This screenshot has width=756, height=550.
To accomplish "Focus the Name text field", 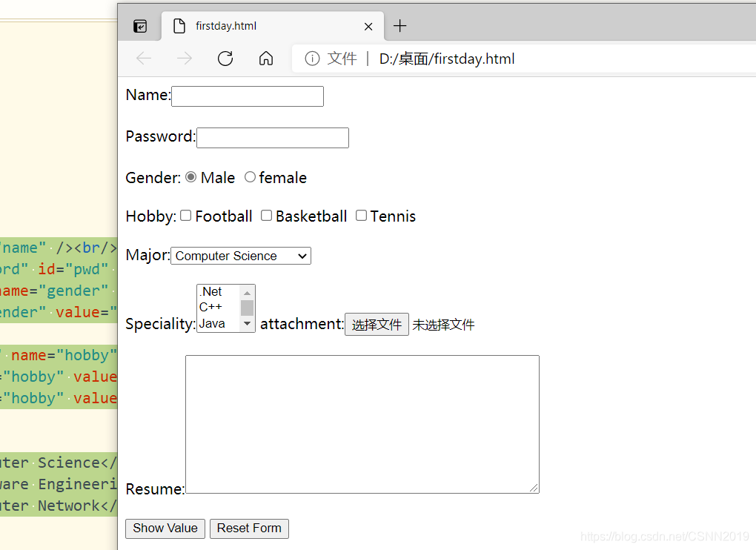I will 248,96.
